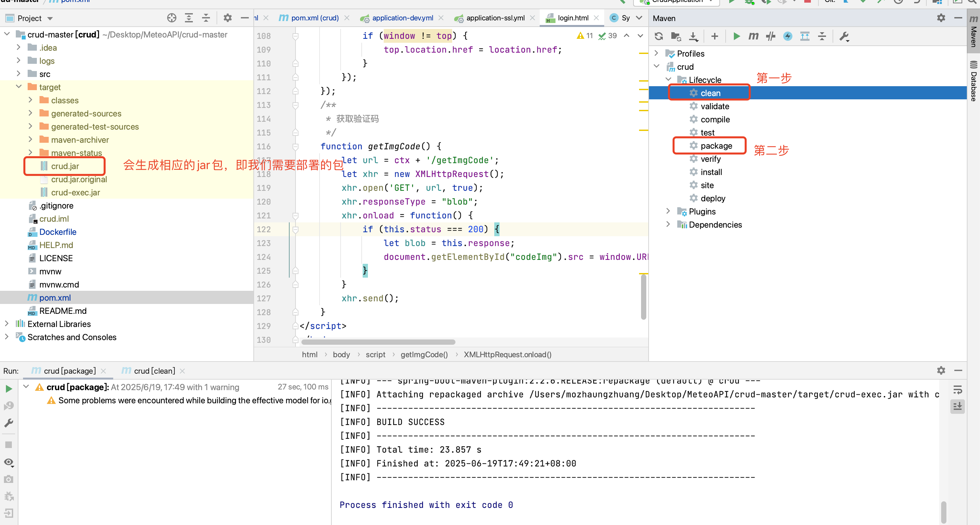
Task: Click the editor horizontal scrollbar
Action: (378, 342)
